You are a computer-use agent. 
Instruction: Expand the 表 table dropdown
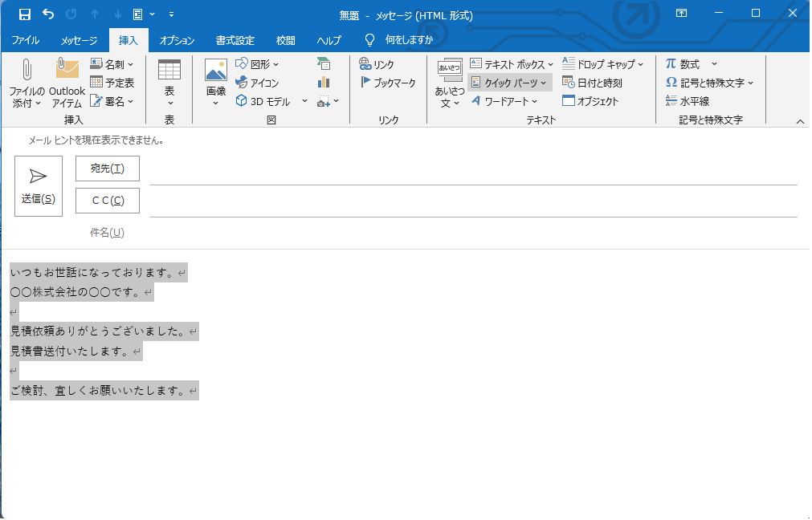click(169, 83)
